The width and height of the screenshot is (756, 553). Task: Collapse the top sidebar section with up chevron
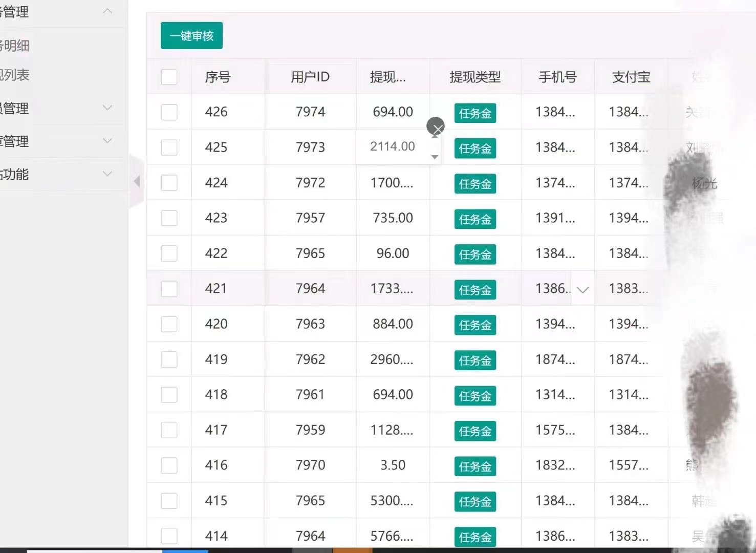click(x=107, y=11)
